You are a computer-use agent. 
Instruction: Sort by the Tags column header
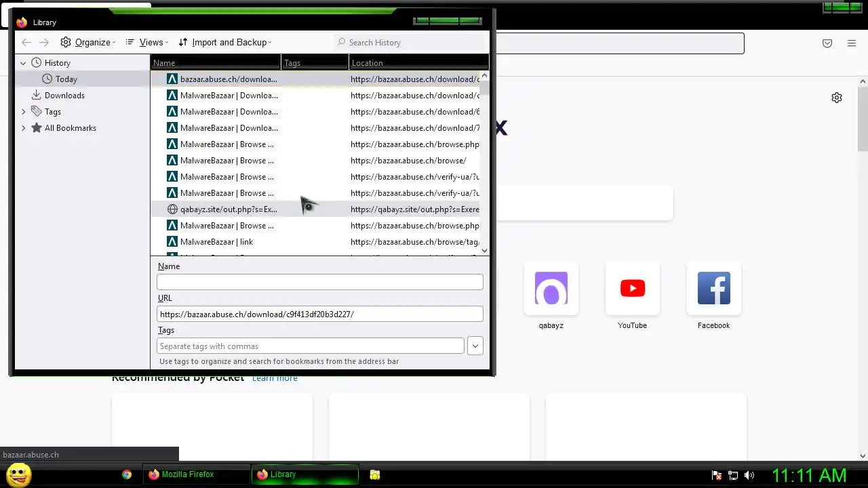[315, 62]
